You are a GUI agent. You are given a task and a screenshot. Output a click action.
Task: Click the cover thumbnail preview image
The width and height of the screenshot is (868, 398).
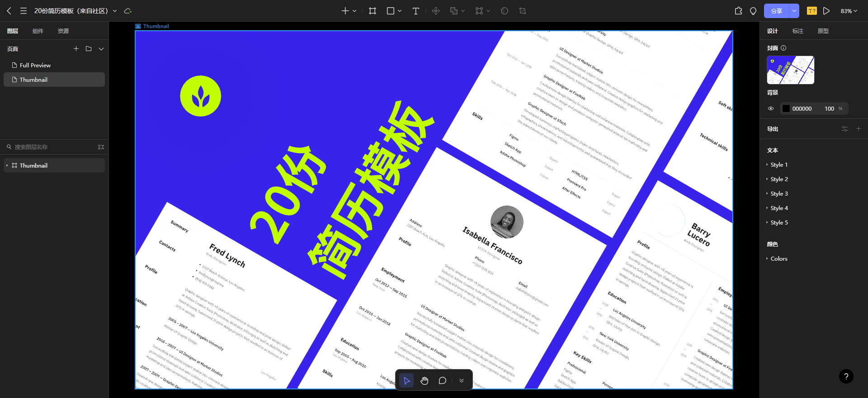tap(791, 70)
